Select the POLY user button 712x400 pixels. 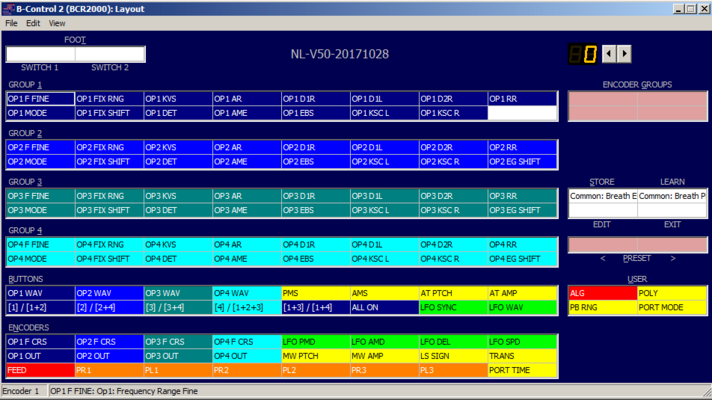tap(672, 293)
